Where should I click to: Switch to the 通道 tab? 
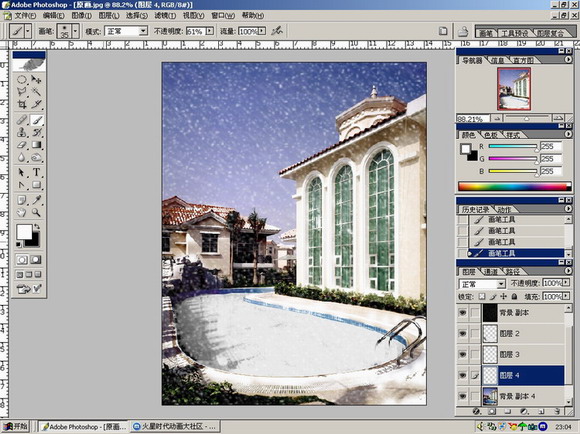click(491, 272)
